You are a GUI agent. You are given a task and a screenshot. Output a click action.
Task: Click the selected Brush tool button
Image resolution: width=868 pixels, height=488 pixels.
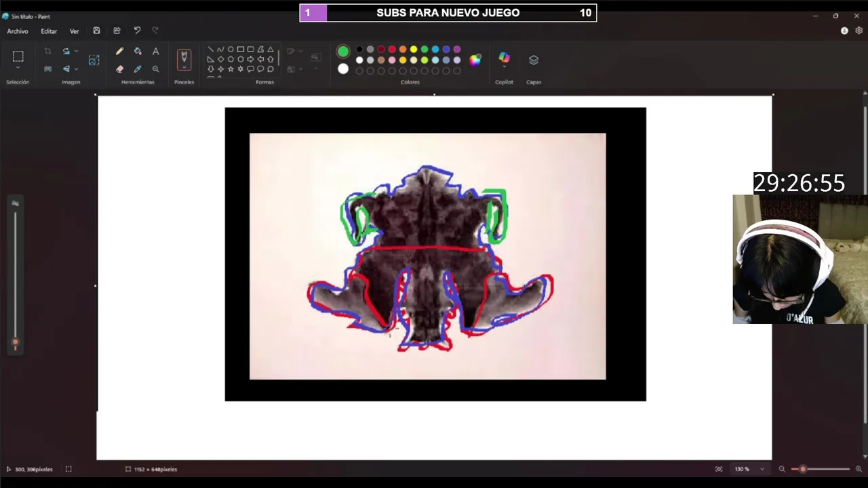coord(184,59)
